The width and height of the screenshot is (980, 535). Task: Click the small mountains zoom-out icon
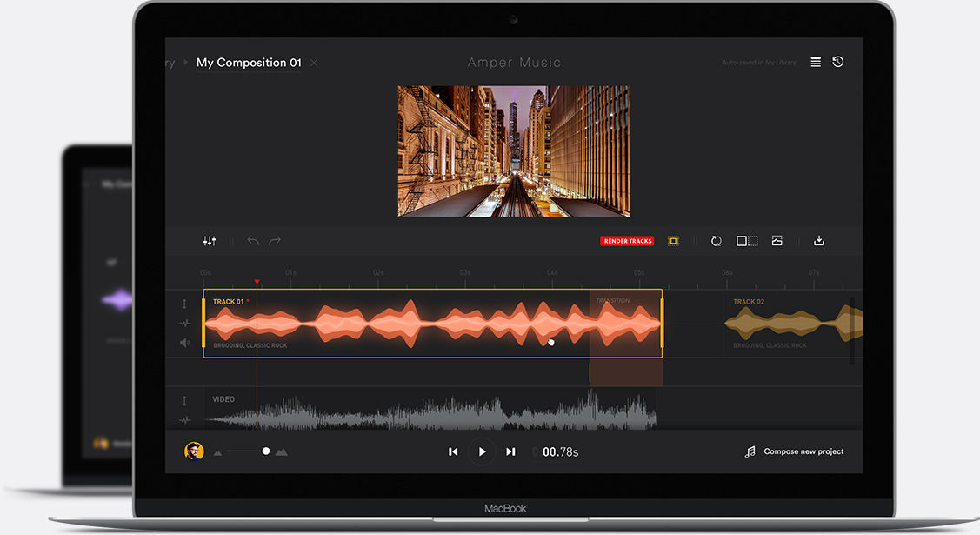click(217, 452)
